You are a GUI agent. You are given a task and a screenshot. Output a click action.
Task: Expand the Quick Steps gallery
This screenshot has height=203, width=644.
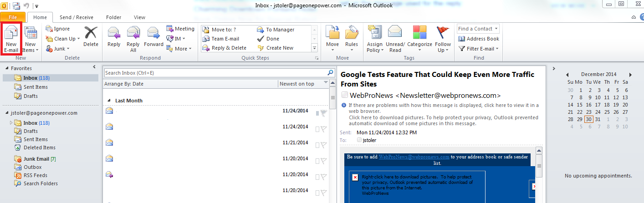point(314,48)
